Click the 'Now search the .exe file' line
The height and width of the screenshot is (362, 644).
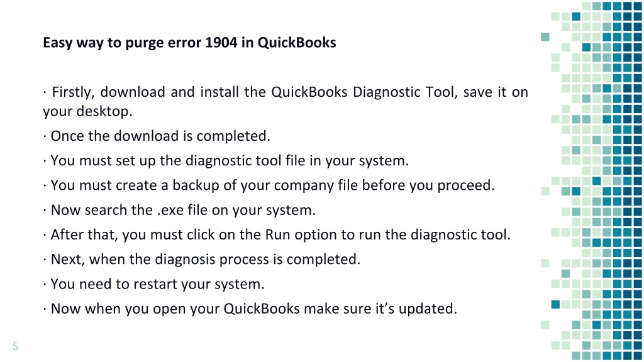tap(179, 210)
